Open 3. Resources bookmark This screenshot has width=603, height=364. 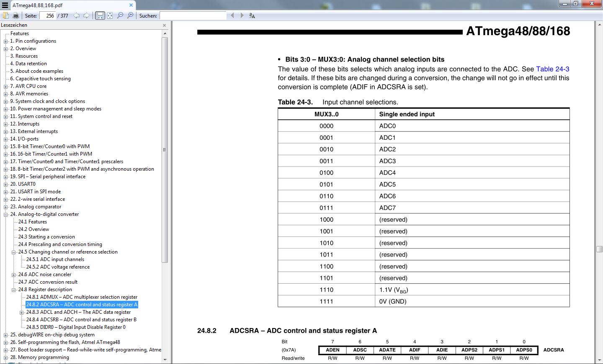pos(24,56)
